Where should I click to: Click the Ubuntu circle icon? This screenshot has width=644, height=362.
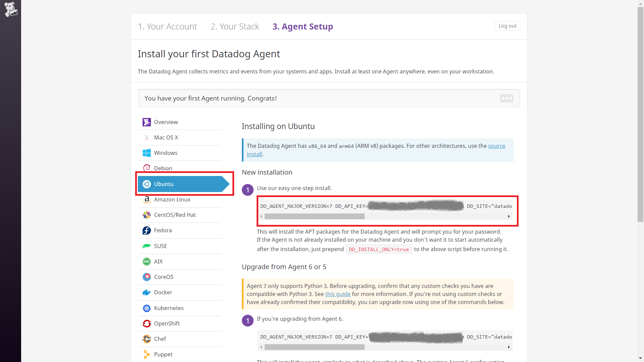(147, 184)
